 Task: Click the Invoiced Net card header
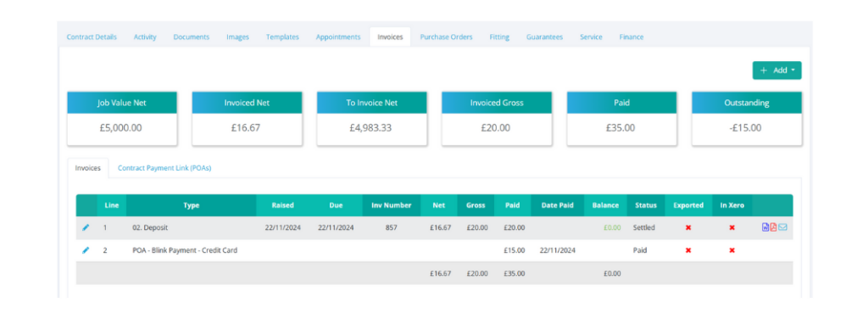pyautogui.click(x=247, y=103)
